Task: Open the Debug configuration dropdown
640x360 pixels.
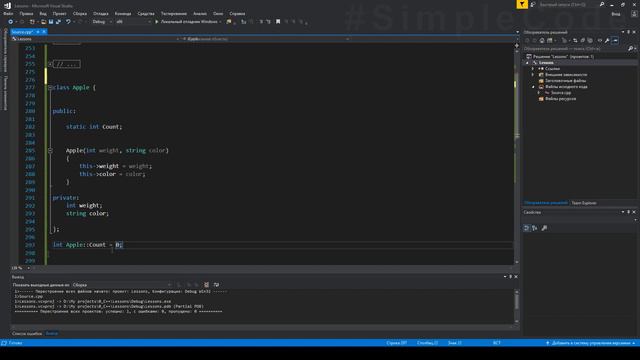Action: (102, 22)
